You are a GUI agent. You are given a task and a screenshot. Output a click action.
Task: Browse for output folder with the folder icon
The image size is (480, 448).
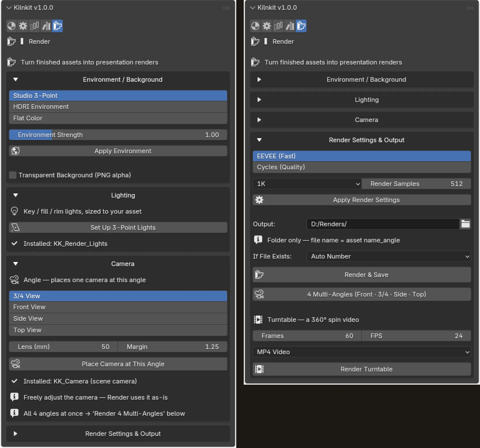tap(465, 224)
